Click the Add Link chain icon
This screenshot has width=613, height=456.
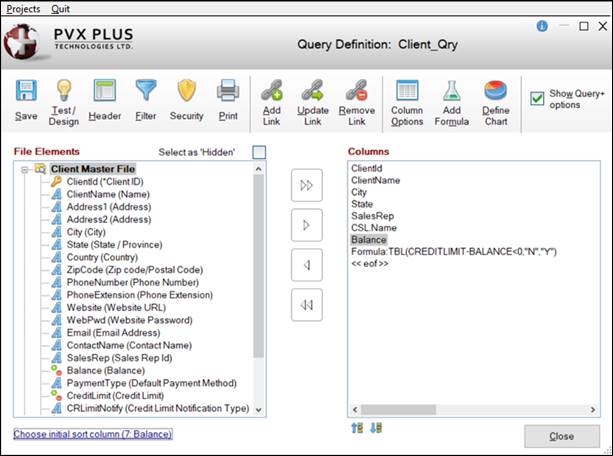(272, 90)
